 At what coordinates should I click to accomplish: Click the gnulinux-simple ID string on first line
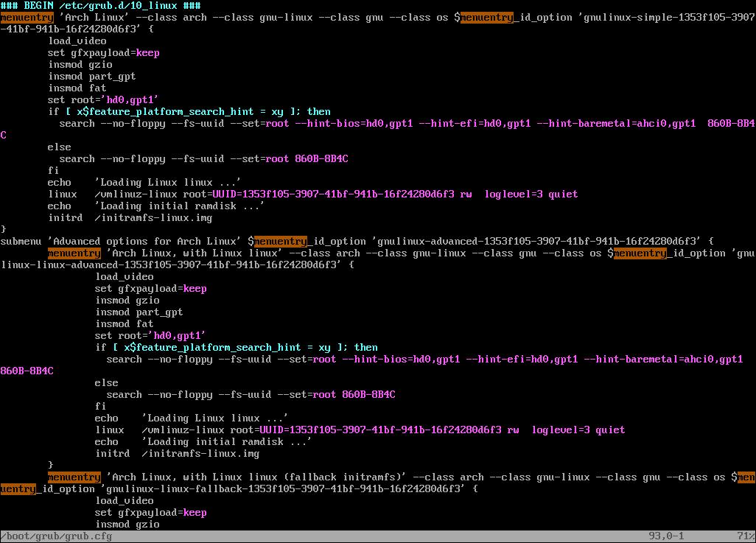[662, 18]
